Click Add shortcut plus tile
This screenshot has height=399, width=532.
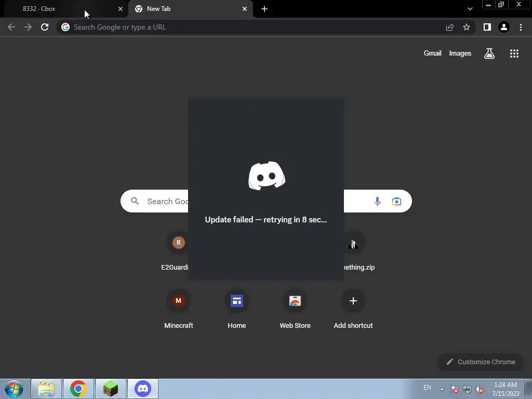353,310
